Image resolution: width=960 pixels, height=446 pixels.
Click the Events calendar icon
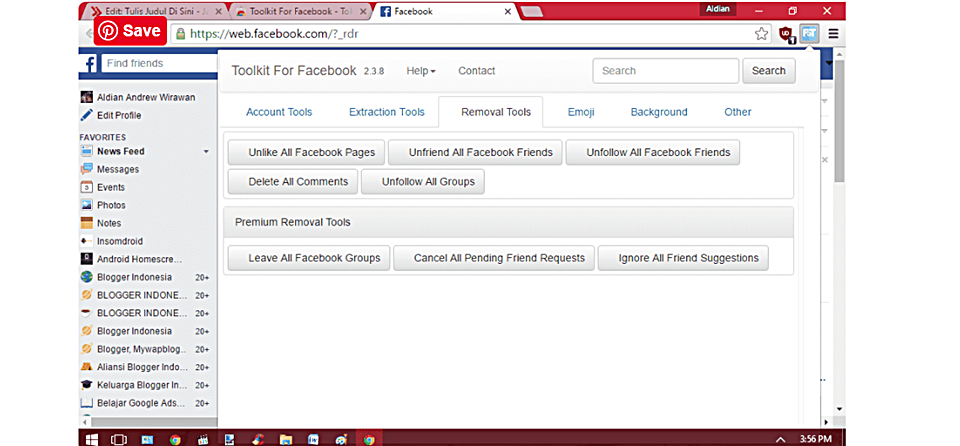click(x=86, y=187)
